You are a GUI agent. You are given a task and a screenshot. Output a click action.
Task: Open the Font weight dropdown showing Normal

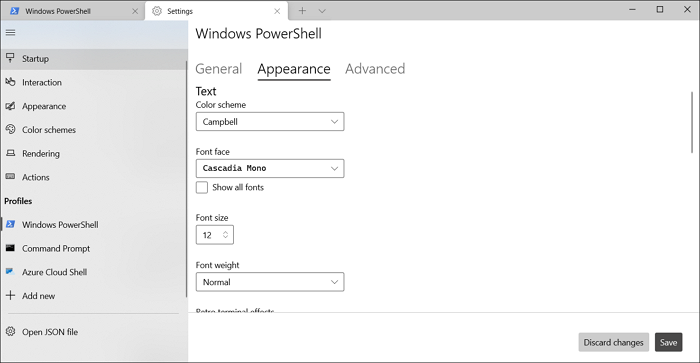pyautogui.click(x=270, y=282)
